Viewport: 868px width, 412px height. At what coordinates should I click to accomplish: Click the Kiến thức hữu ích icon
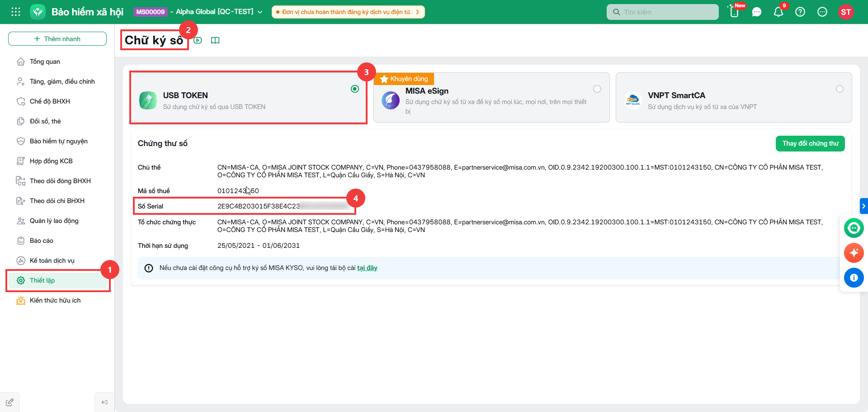tap(21, 300)
